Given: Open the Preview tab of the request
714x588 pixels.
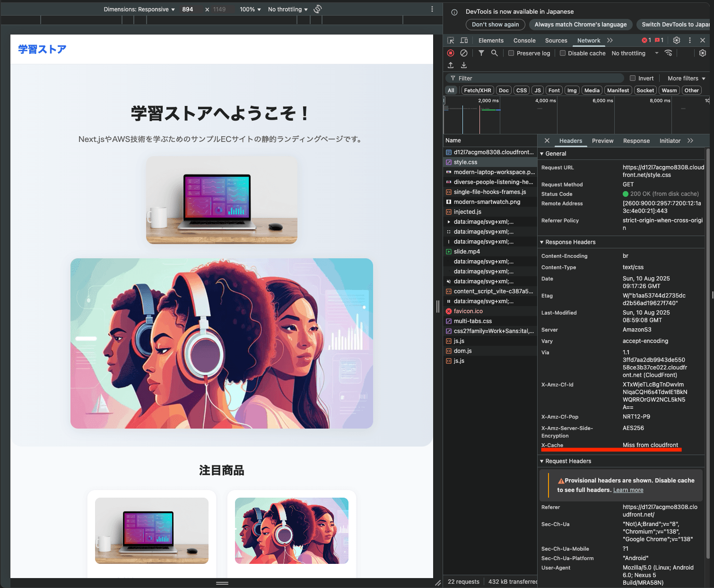Looking at the screenshot, I should tap(602, 141).
